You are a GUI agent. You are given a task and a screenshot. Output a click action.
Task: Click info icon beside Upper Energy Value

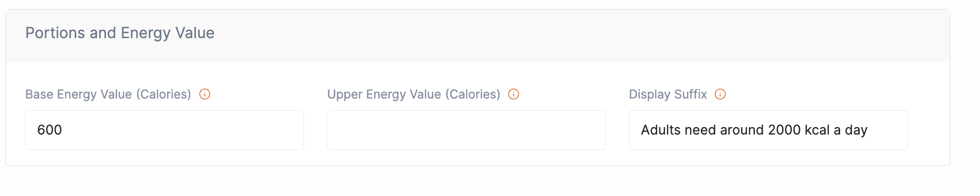[513, 94]
